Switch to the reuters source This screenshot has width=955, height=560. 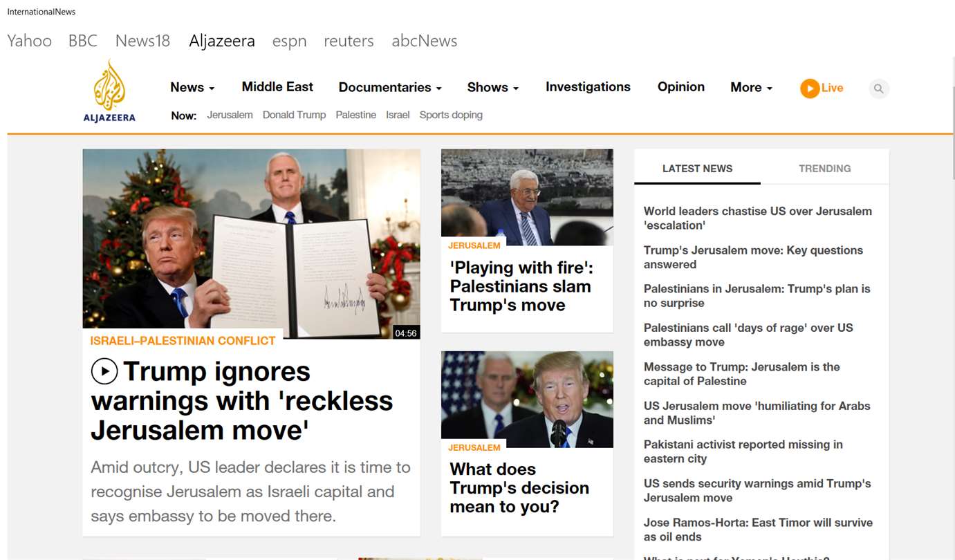tap(349, 41)
